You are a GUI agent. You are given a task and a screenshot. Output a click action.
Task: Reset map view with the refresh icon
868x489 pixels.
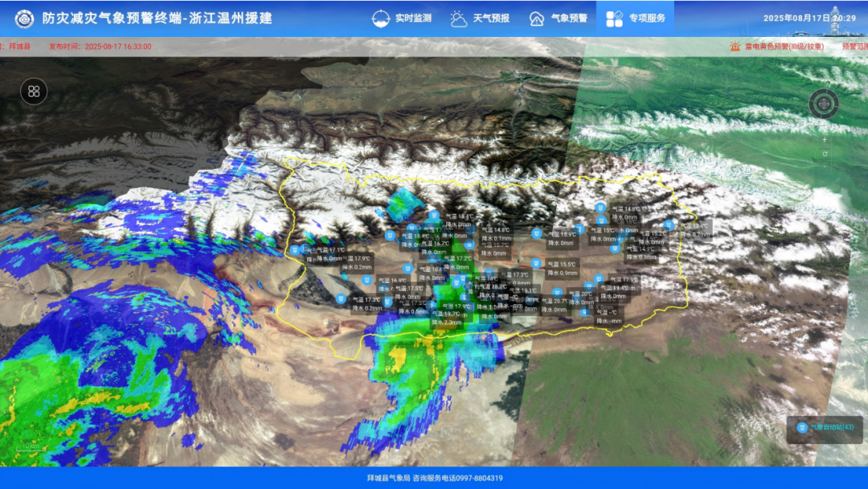coord(824,154)
